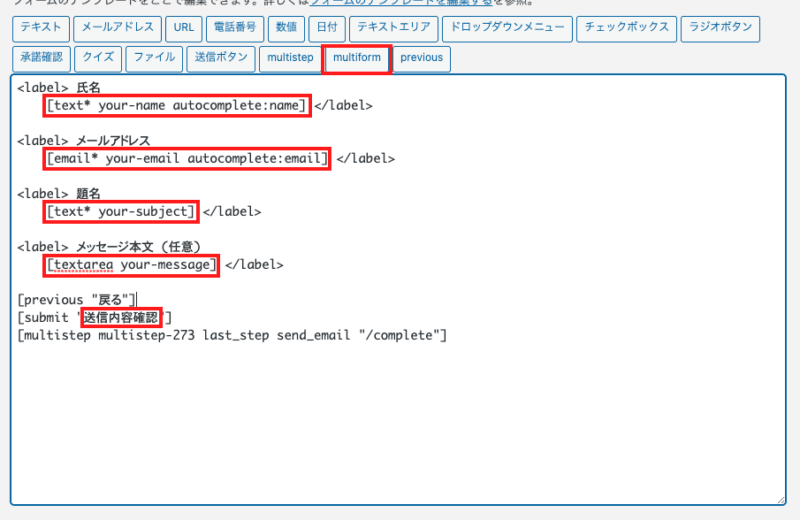The image size is (800, 520).
Task: Add an 承諾確認 acceptance tag
Action: (41, 58)
